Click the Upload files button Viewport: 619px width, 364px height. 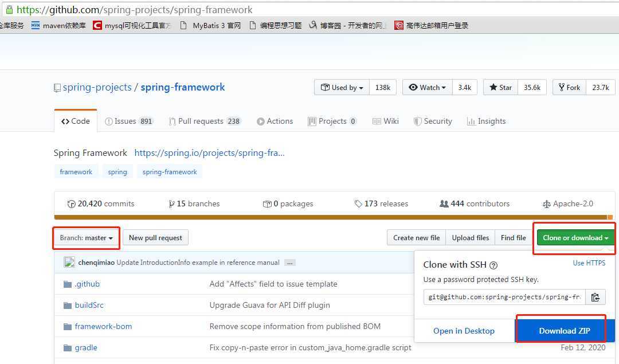pyautogui.click(x=470, y=238)
